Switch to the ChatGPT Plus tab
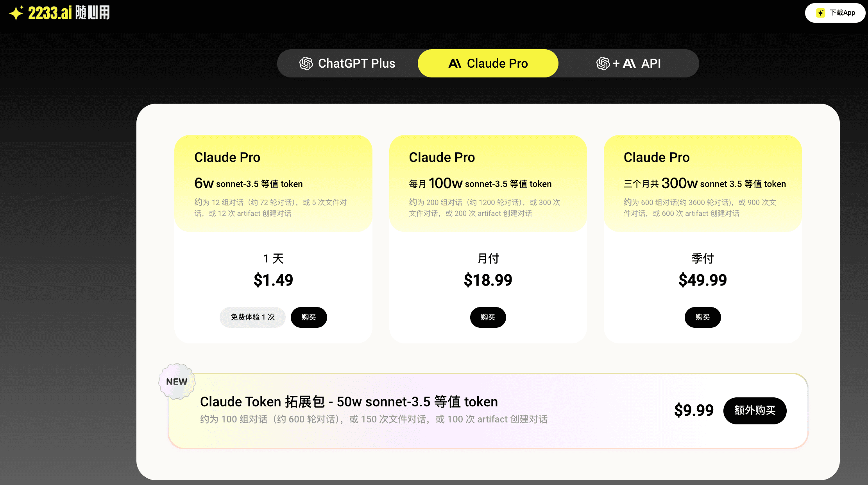The width and height of the screenshot is (868, 485). [347, 63]
